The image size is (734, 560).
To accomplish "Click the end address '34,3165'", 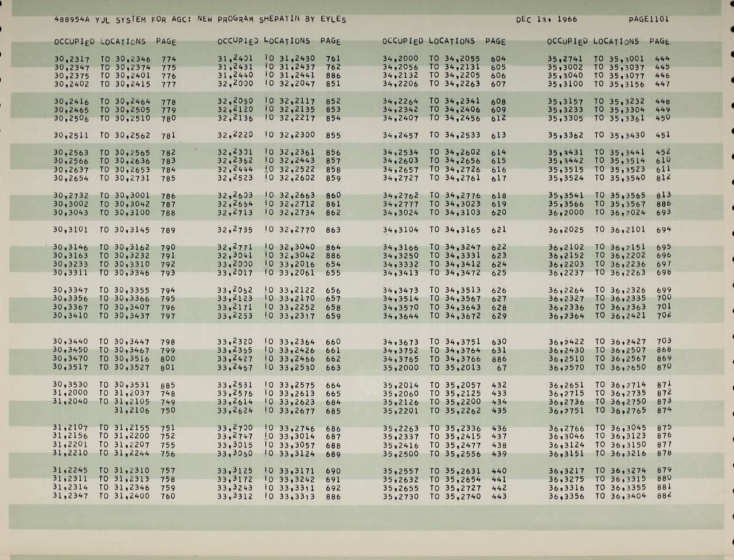I will (463, 230).
